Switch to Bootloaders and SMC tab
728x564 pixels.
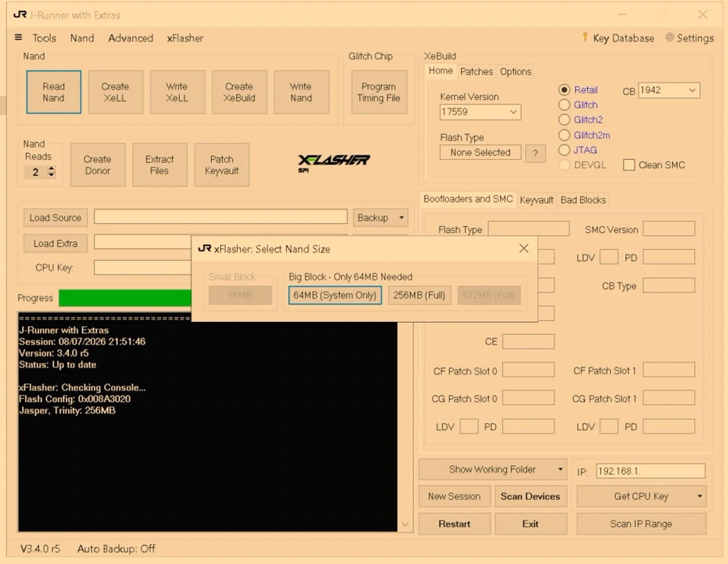pos(468,199)
